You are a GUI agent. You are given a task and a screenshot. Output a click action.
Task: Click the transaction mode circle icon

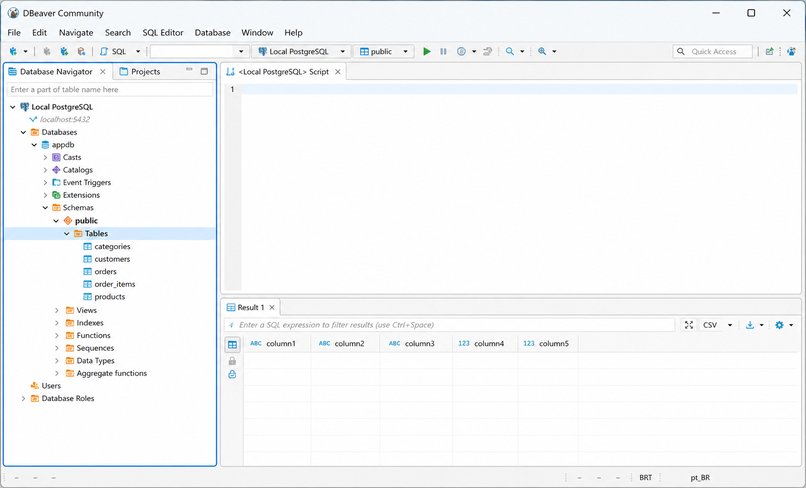coord(461,51)
